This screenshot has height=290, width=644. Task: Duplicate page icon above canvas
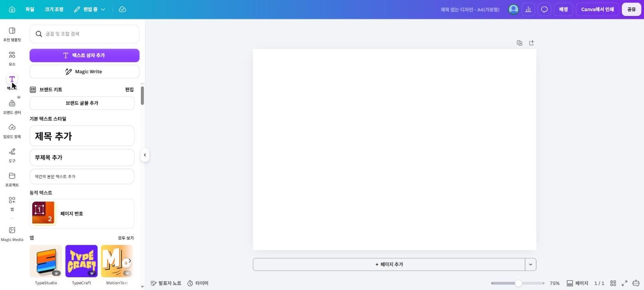point(520,43)
